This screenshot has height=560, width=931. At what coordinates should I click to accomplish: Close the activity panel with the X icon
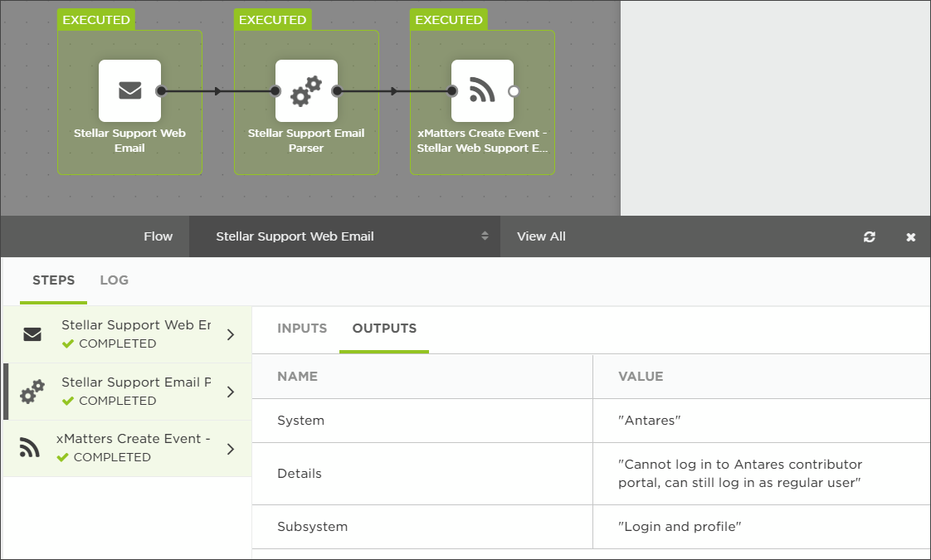911,237
